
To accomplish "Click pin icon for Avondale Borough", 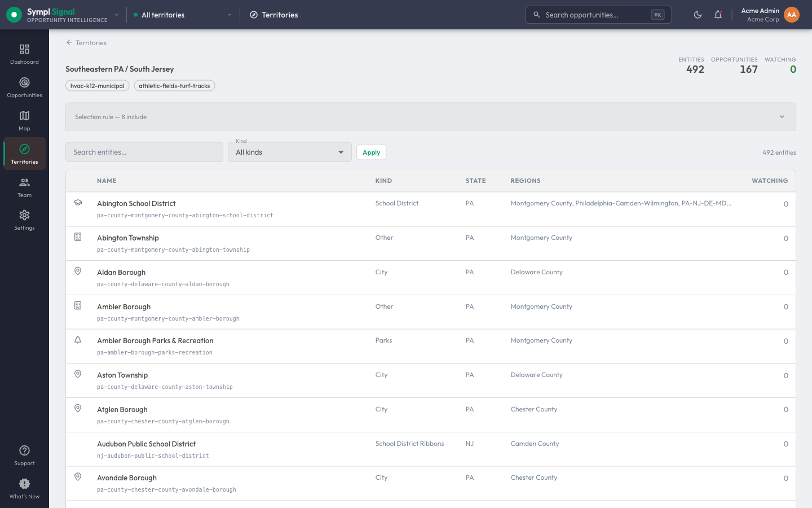I will pos(78,477).
